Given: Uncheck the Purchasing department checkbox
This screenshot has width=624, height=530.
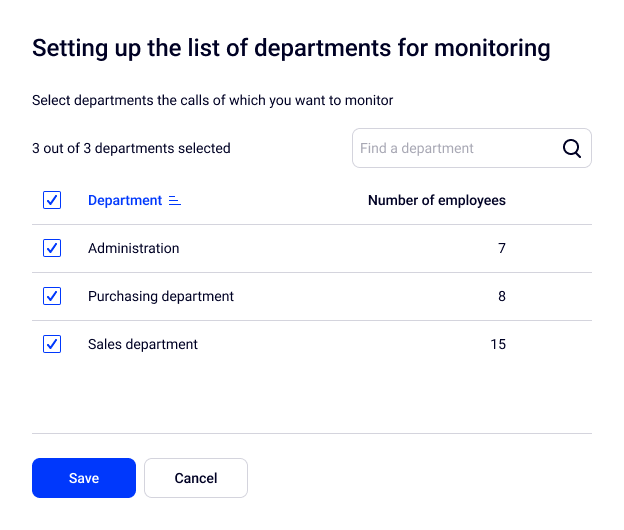Looking at the screenshot, I should (52, 296).
